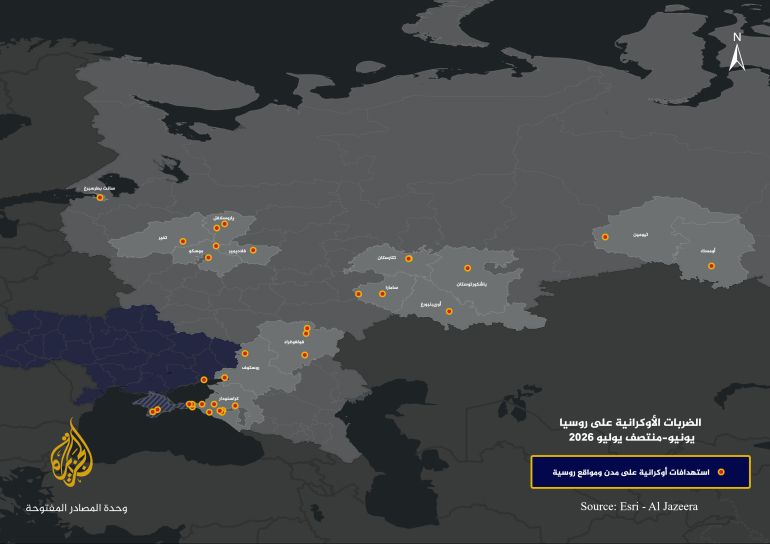The image size is (770, 544).
Task: Select the Tyumen region strike marker
Action: [605, 237]
